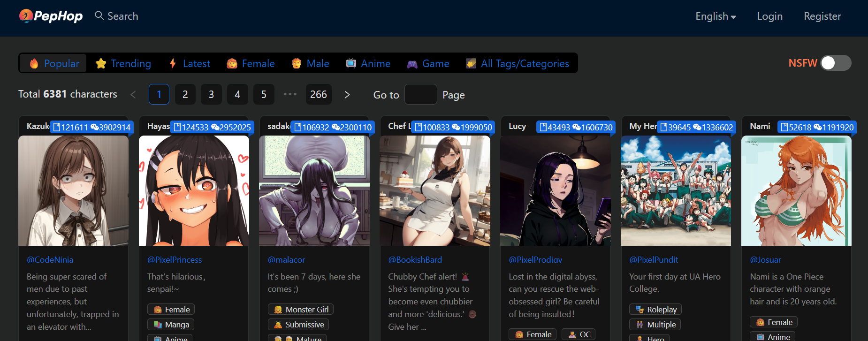
Task: Click the Go to page input field
Action: tap(420, 95)
